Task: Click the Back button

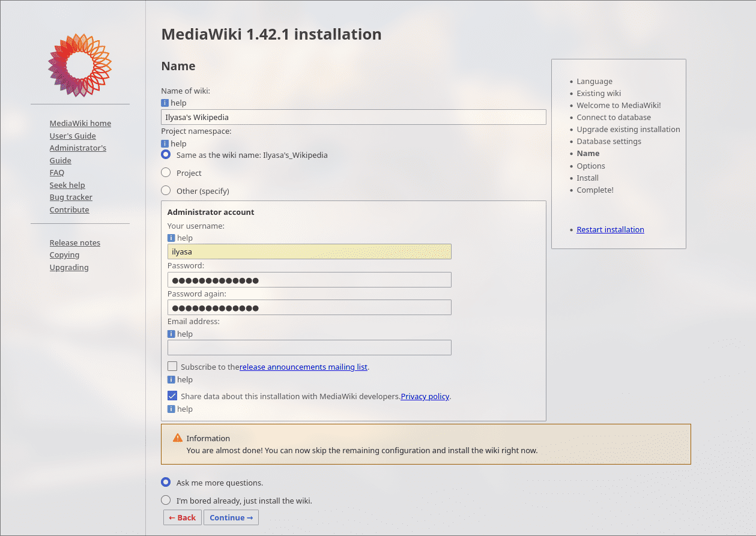Action: pyautogui.click(x=183, y=517)
